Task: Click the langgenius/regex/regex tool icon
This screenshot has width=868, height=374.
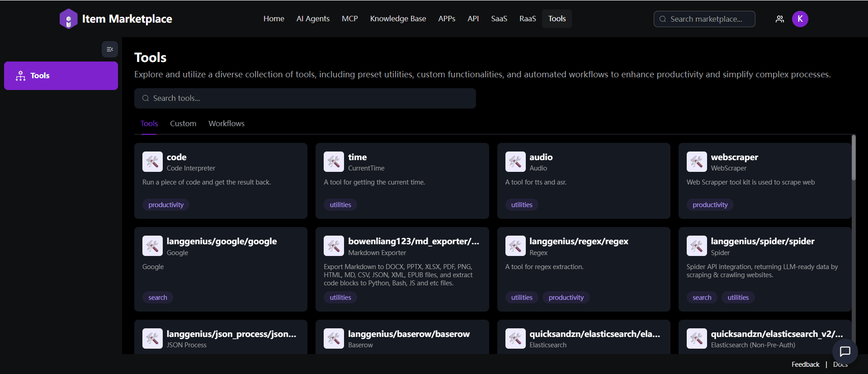Action: 515,246
